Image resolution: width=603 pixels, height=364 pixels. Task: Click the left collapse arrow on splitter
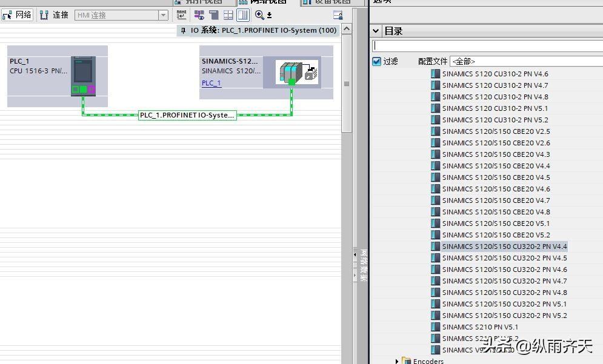pos(355,254)
